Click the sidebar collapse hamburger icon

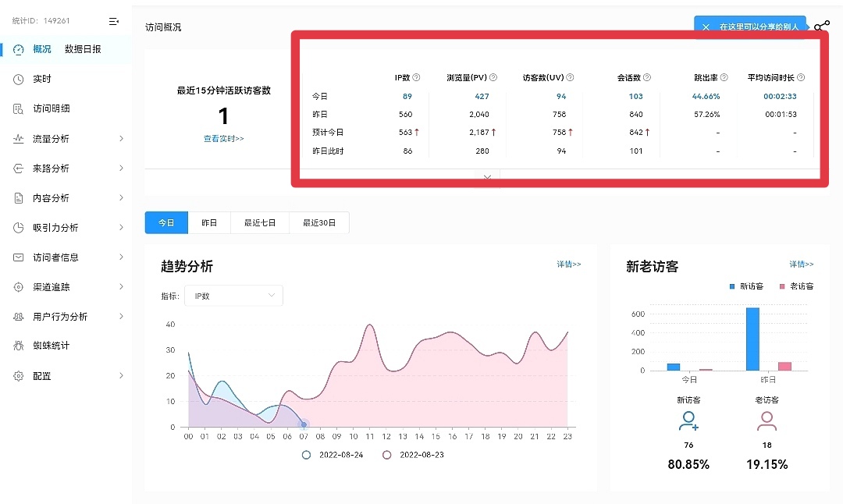coord(112,20)
